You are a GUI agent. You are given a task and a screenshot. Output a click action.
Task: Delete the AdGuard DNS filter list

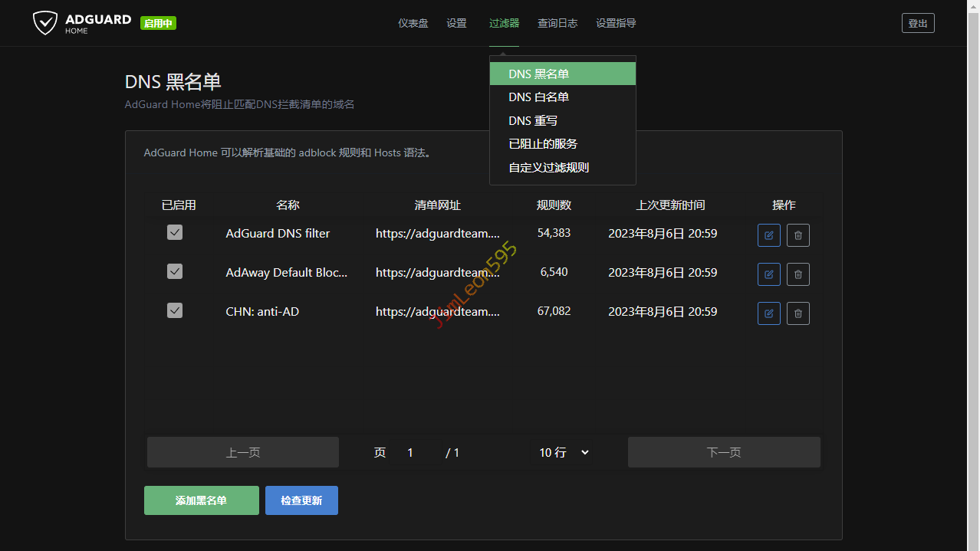click(x=797, y=235)
